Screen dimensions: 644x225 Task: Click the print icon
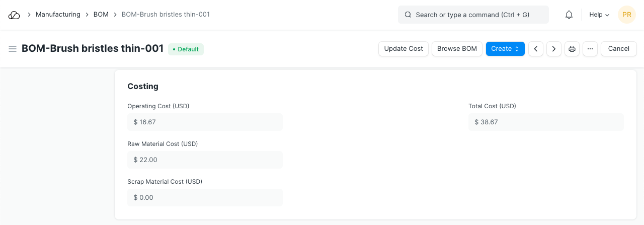[572, 49]
